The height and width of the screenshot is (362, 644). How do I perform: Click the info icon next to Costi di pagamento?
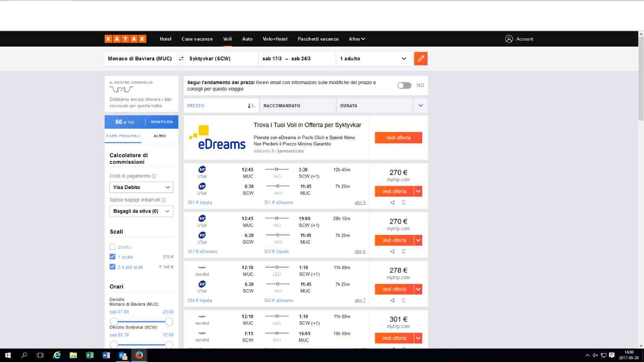pos(154,176)
